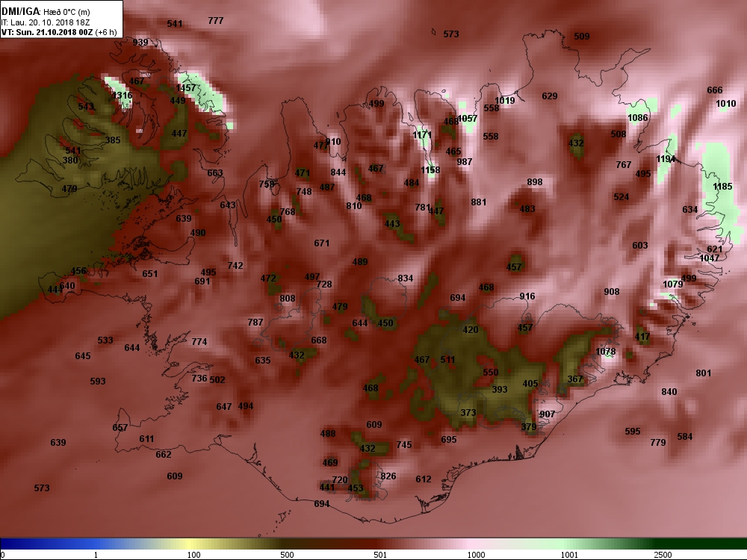Click the 834 value on the map

[x=406, y=279]
